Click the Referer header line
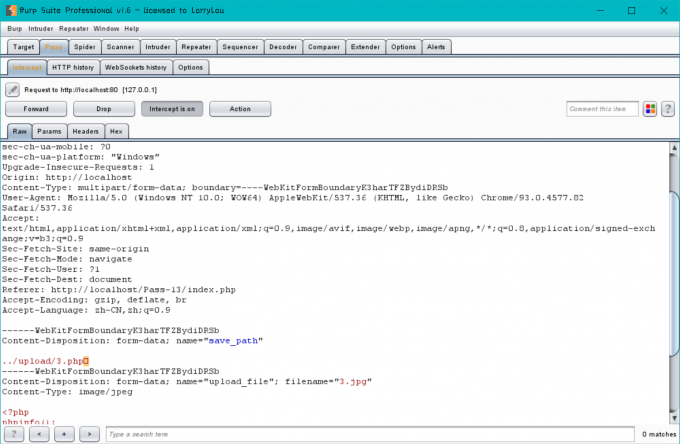This screenshot has width=680, height=444. [x=119, y=290]
